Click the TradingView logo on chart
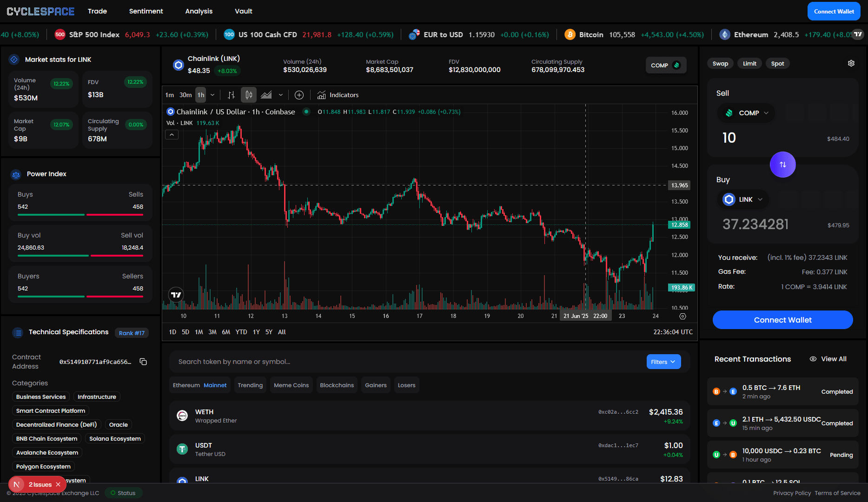 [x=176, y=295]
